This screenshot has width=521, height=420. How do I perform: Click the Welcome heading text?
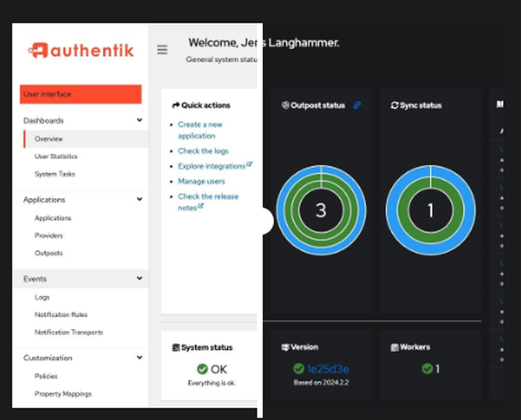(264, 43)
